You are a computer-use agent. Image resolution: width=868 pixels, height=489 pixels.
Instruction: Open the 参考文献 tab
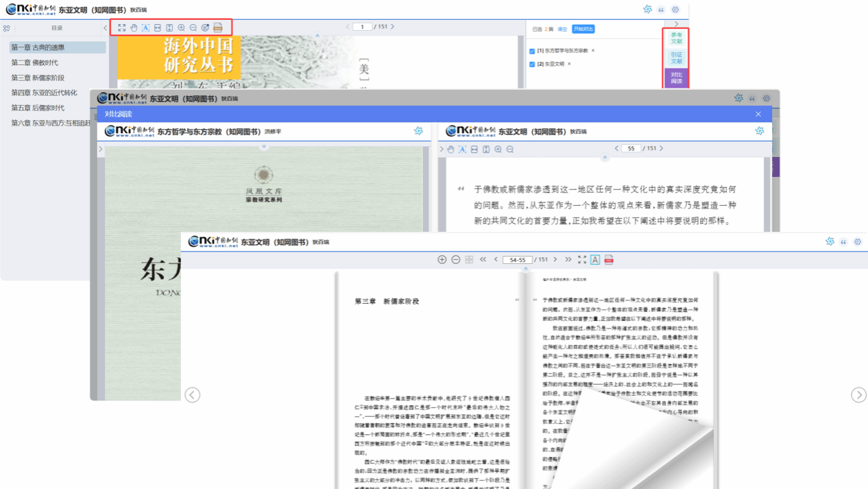pyautogui.click(x=676, y=38)
